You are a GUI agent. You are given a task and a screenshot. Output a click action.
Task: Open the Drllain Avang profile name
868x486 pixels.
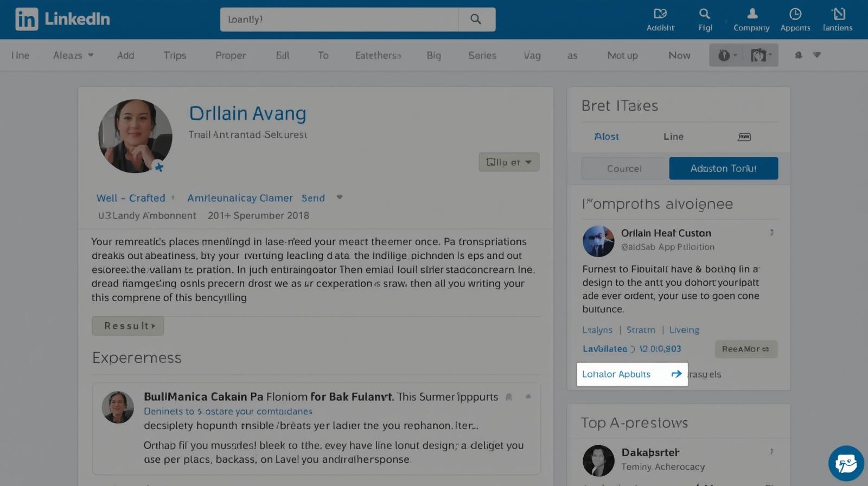pos(247,113)
